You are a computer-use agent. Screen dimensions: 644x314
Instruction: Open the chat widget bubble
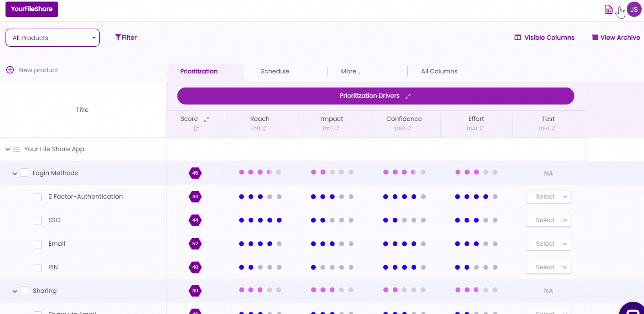pyautogui.click(x=632, y=309)
